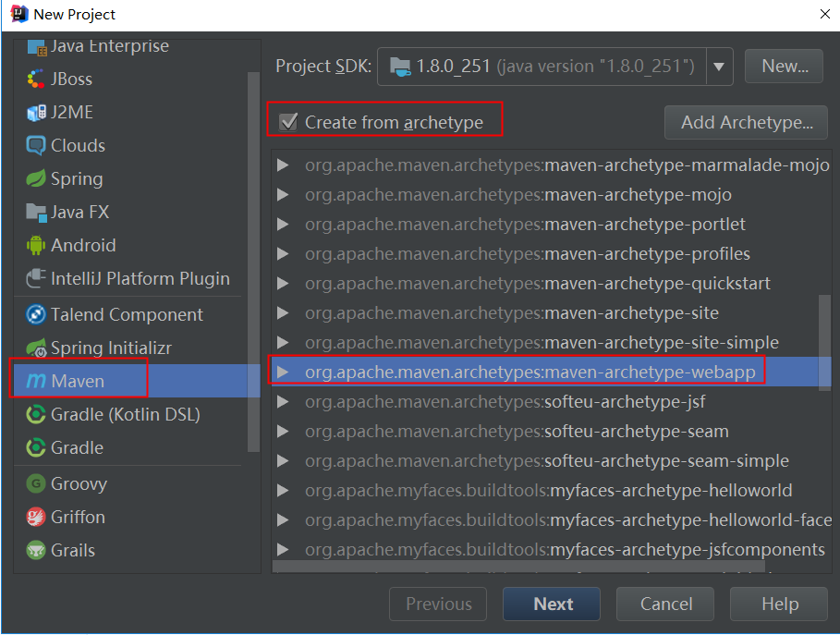Open the Project SDK dropdown arrow
This screenshot has width=840, height=635.
coord(719,67)
